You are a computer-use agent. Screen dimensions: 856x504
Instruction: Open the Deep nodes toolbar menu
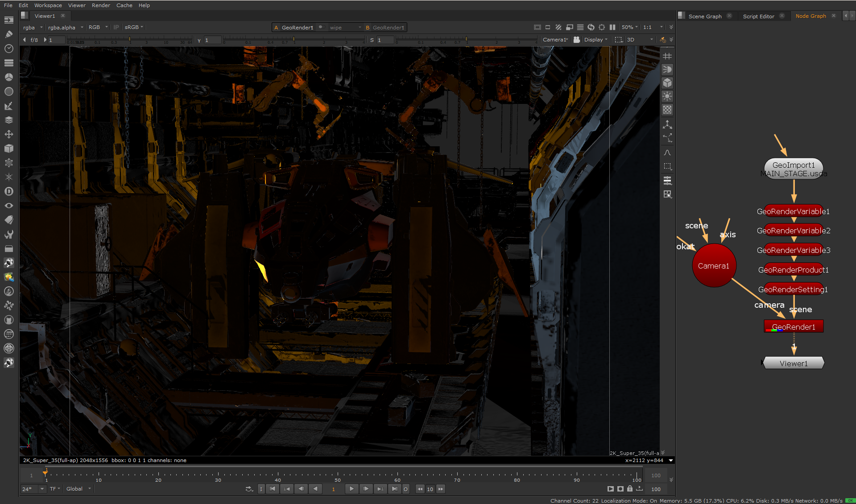[9, 191]
